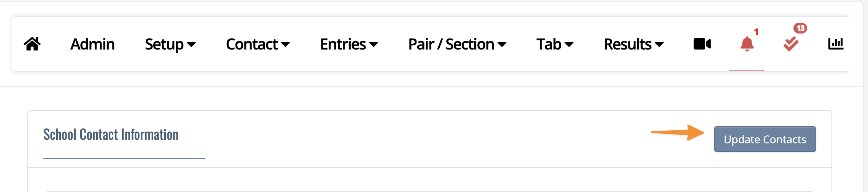
Task: Expand the Setup dropdown caret
Action: point(192,45)
